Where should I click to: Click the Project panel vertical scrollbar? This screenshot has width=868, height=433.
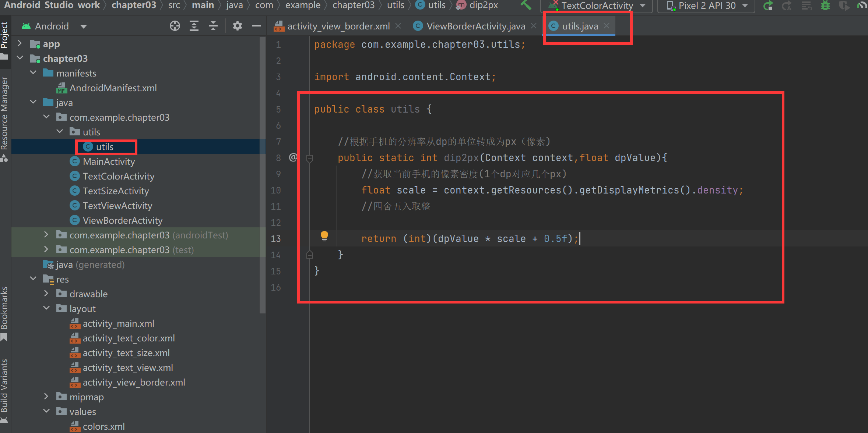pos(263,175)
